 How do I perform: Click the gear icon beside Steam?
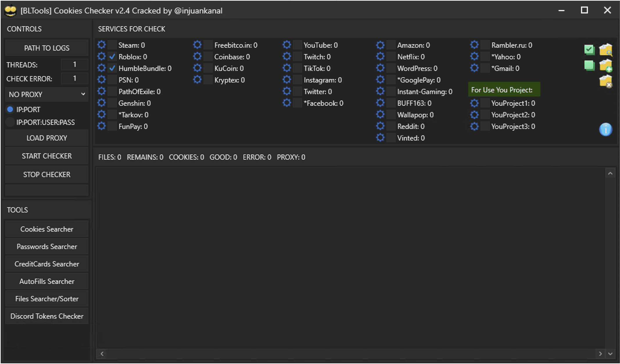101,45
